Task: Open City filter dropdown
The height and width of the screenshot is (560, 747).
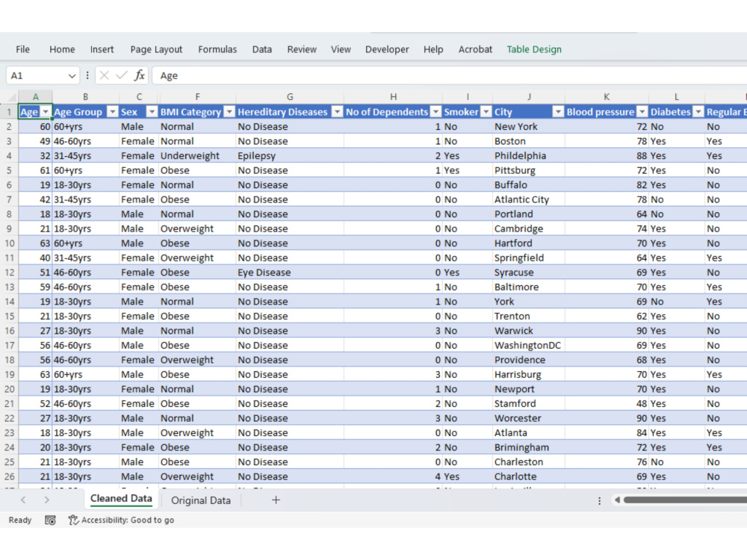Action: click(x=558, y=112)
